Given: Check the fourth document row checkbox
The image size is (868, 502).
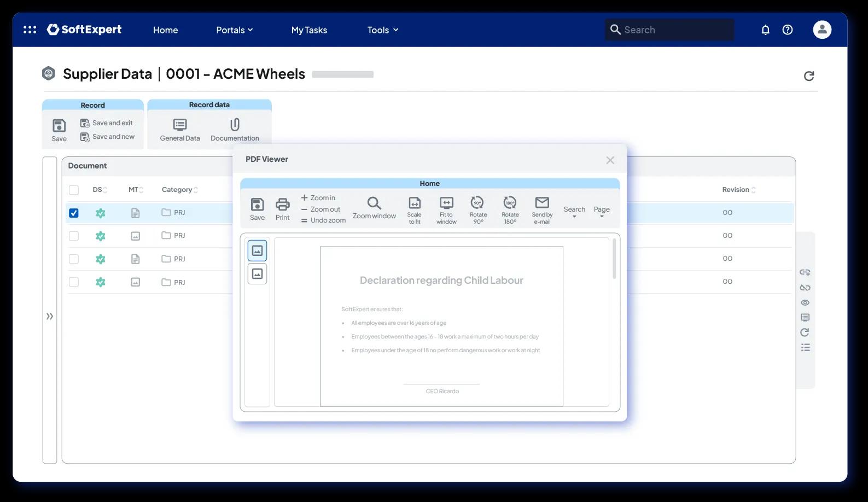Looking at the screenshot, I should pyautogui.click(x=74, y=282).
